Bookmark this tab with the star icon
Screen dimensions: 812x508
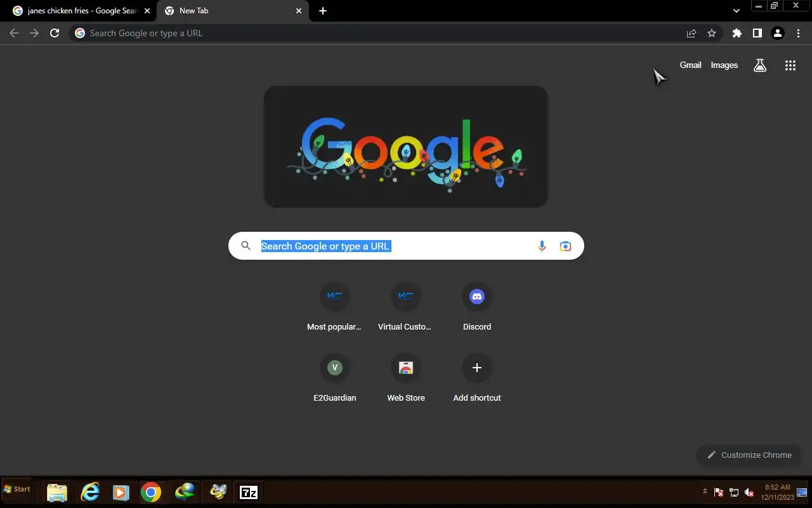[712, 33]
